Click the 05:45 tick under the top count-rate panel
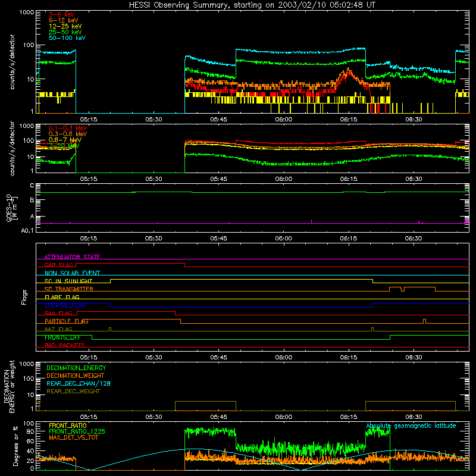The height and width of the screenshot is (476, 476). 218,120
